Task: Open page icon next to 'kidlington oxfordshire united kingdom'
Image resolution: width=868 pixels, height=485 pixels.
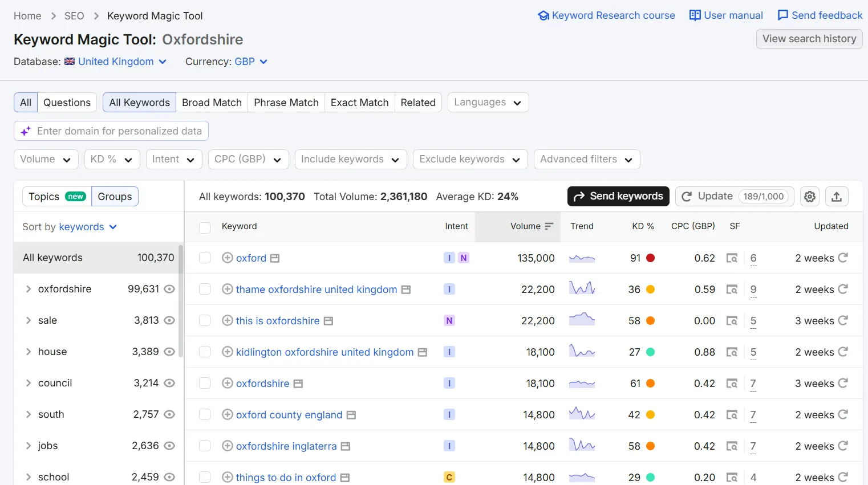Action: 423,352
